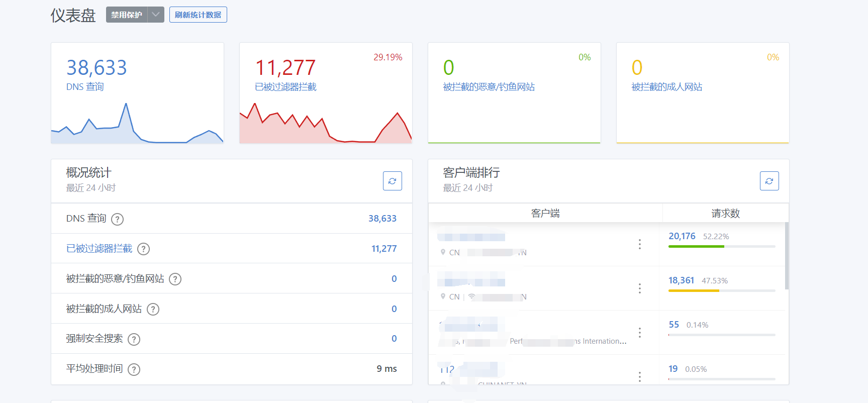The height and width of the screenshot is (403, 868).
Task: Open help icon next to 被拦截的成人网站
Action: click(153, 309)
